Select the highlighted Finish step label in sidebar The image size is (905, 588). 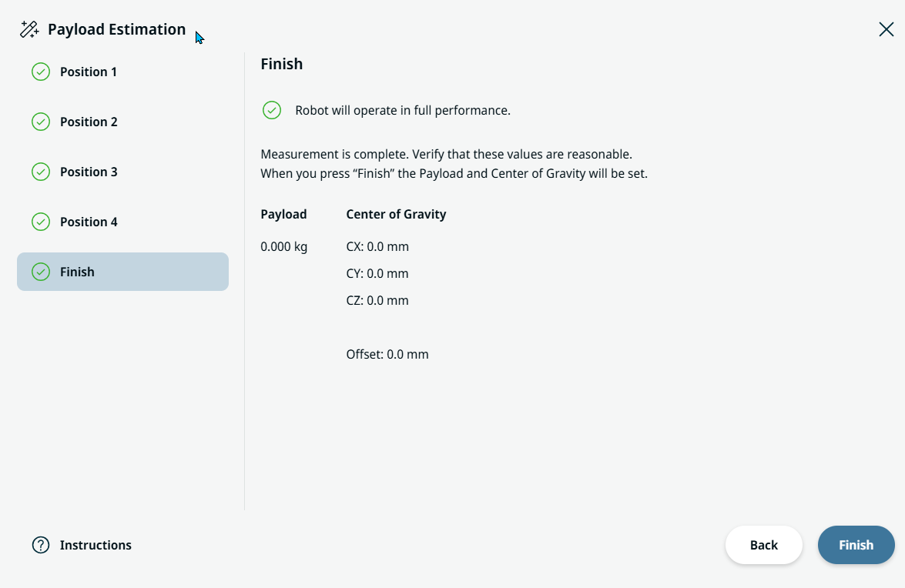point(77,272)
